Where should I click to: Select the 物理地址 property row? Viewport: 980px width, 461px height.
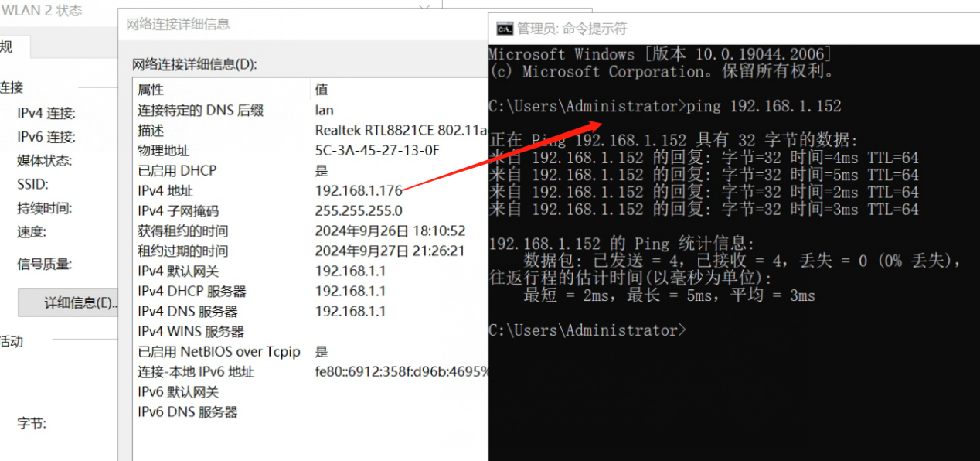pyautogui.click(x=163, y=150)
